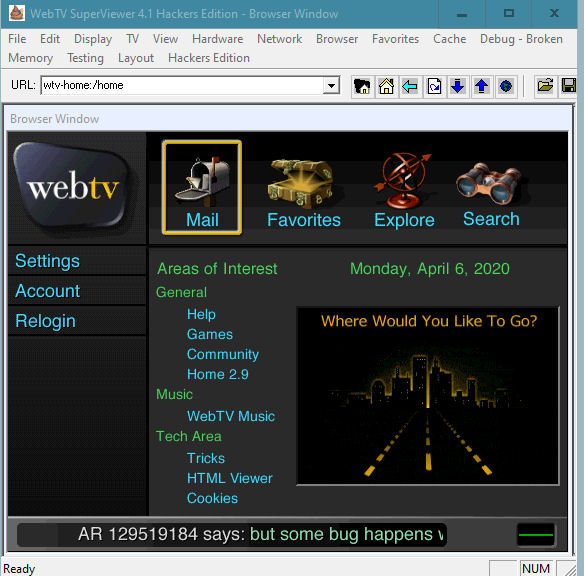
Task: Open Explore armillary globe icon
Action: tap(404, 191)
